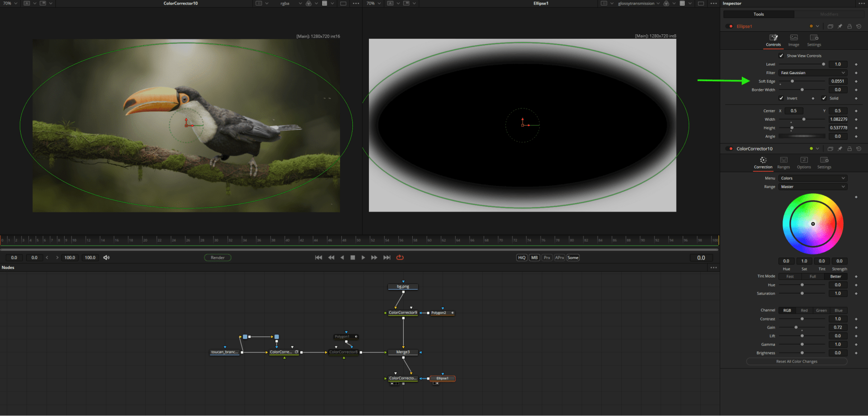The image size is (868, 416).
Task: Open the Menu dropdown set to Colors
Action: point(812,178)
